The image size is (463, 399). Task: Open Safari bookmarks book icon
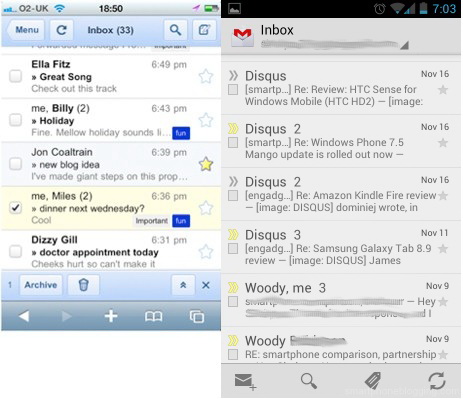click(x=154, y=316)
